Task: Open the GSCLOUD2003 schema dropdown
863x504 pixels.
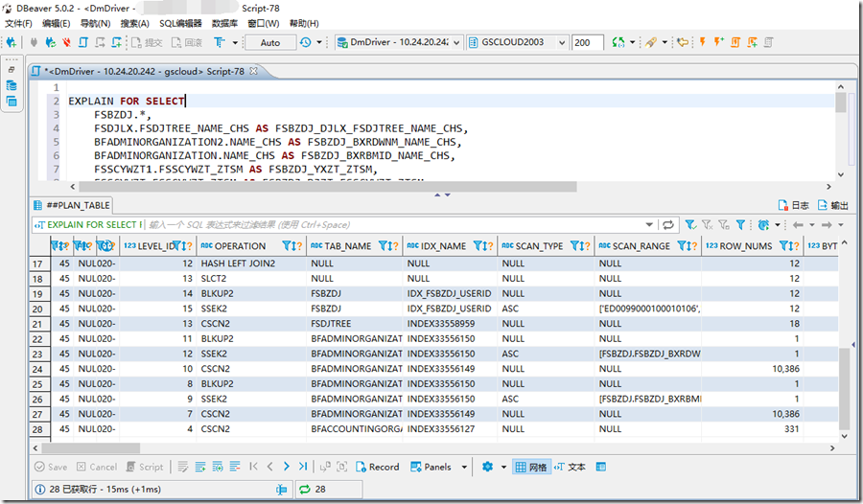Action: tap(518, 43)
